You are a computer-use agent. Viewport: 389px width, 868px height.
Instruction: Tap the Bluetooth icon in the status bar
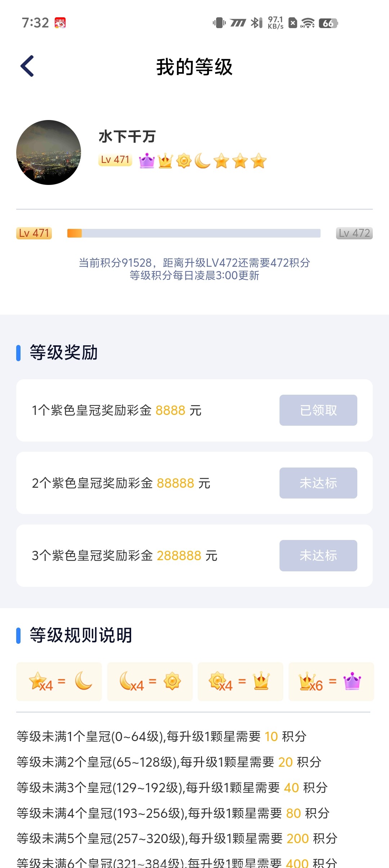coord(256,23)
